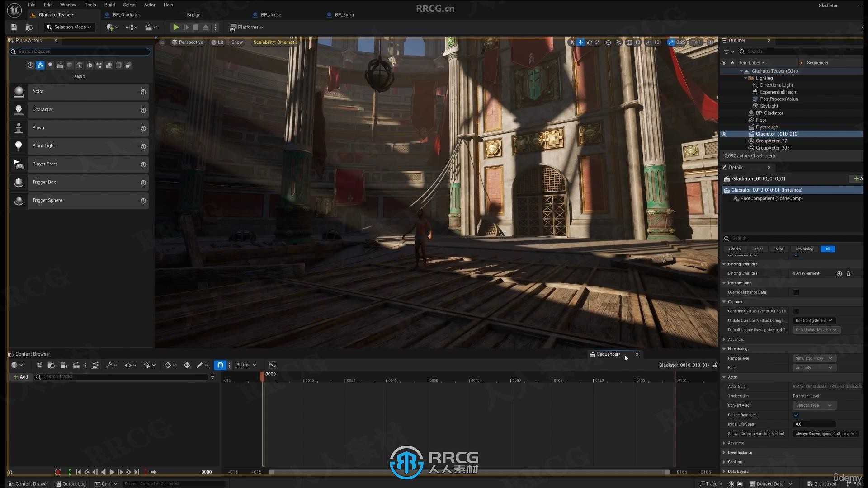
Task: Open the Platforms dropdown
Action: [x=246, y=27]
